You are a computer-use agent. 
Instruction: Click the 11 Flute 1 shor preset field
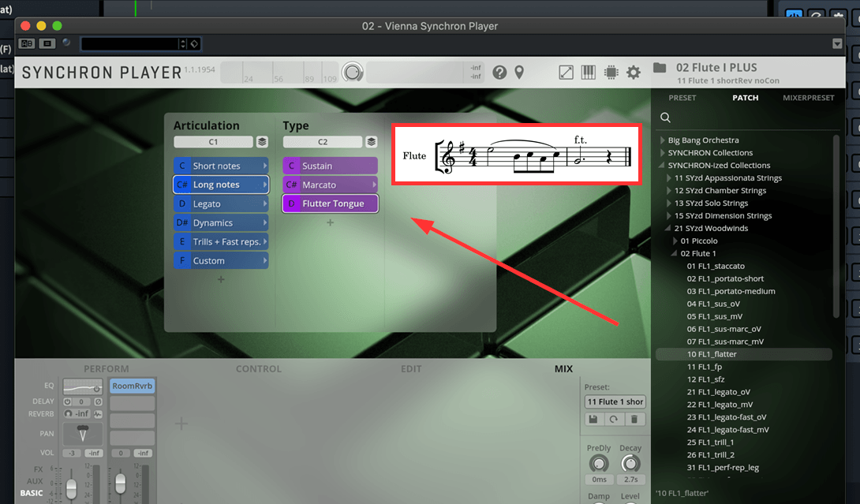pyautogui.click(x=615, y=402)
